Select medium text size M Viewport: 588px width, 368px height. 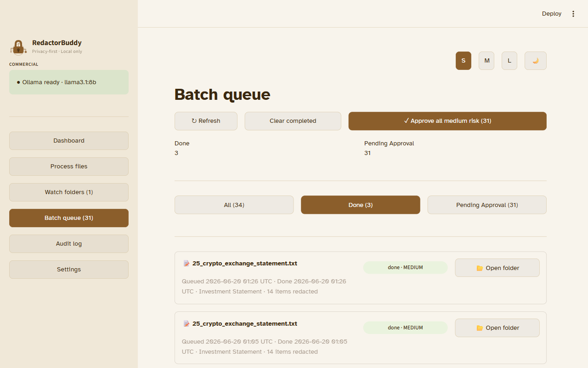click(486, 61)
